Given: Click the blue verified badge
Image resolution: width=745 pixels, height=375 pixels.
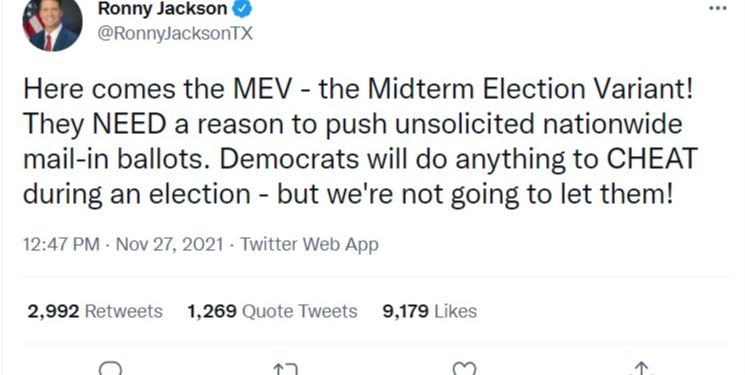Looking at the screenshot, I should tap(242, 8).
